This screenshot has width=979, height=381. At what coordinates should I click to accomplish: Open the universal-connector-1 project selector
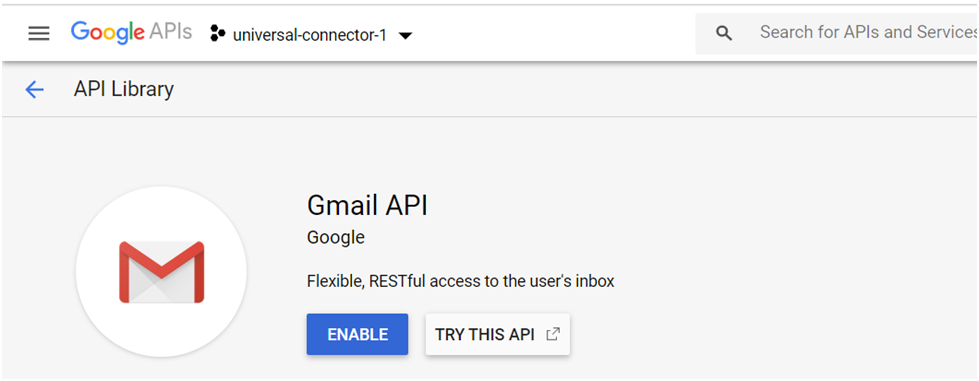pyautogui.click(x=311, y=35)
